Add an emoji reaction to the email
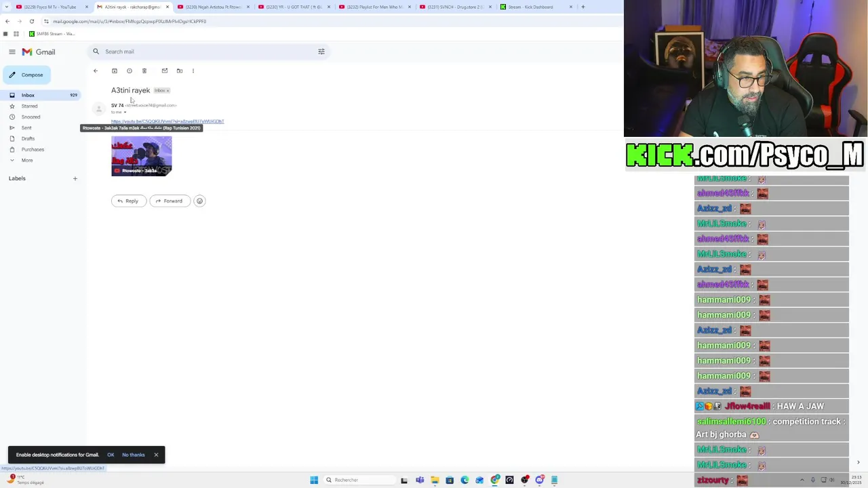Image resolution: width=868 pixels, height=488 pixels. pyautogui.click(x=199, y=201)
